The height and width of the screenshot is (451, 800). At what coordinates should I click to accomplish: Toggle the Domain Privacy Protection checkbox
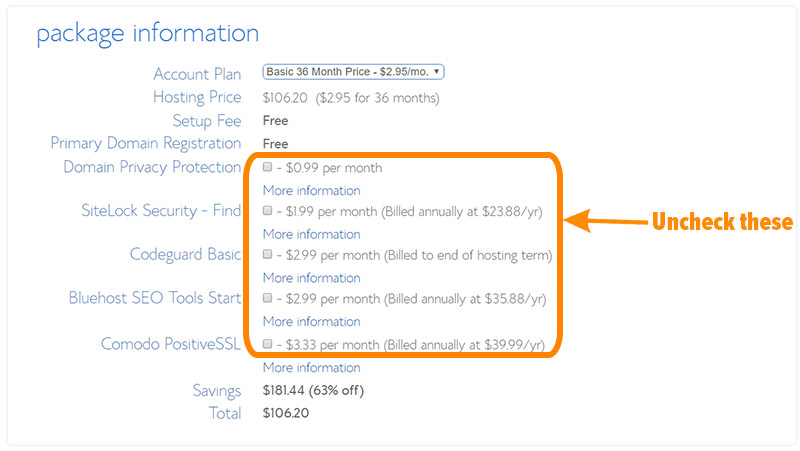267,167
